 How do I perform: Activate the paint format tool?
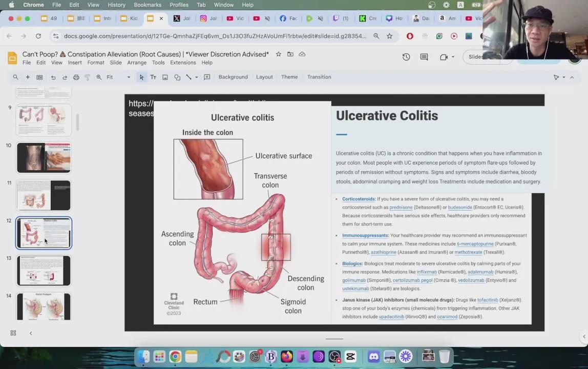pyautogui.click(x=88, y=77)
